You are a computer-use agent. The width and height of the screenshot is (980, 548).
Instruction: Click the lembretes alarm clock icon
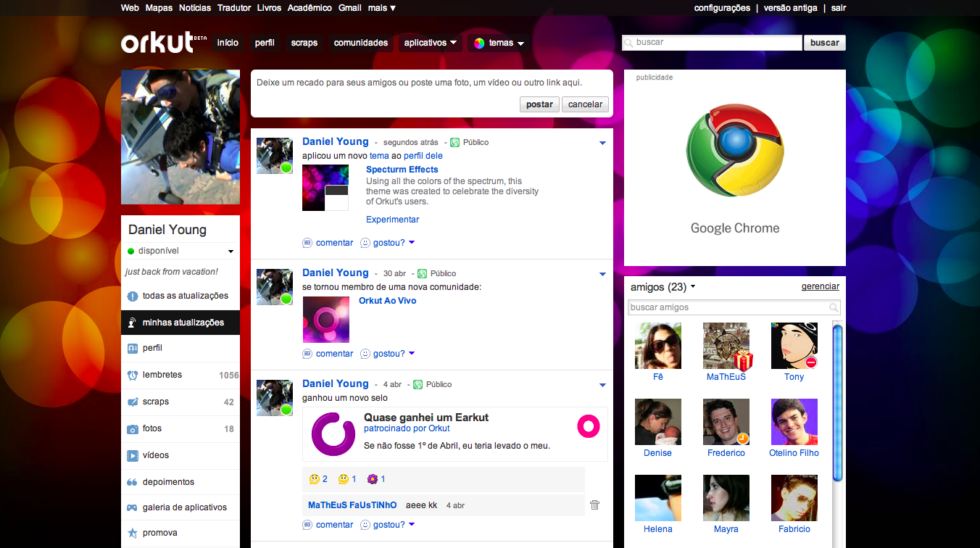click(133, 375)
